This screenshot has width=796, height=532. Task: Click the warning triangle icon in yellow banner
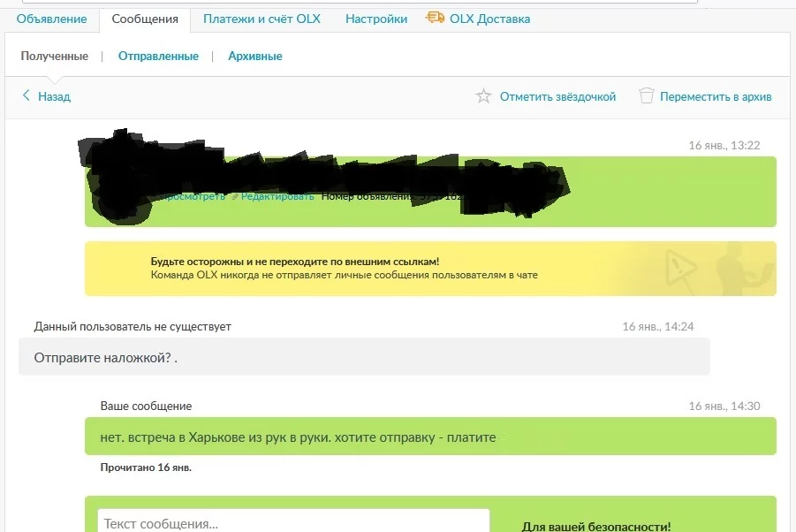point(679,268)
